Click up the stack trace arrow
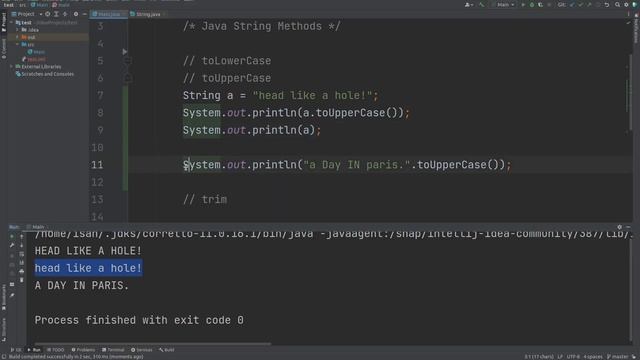Image resolution: width=640 pixels, height=360 pixels. pos(22,236)
